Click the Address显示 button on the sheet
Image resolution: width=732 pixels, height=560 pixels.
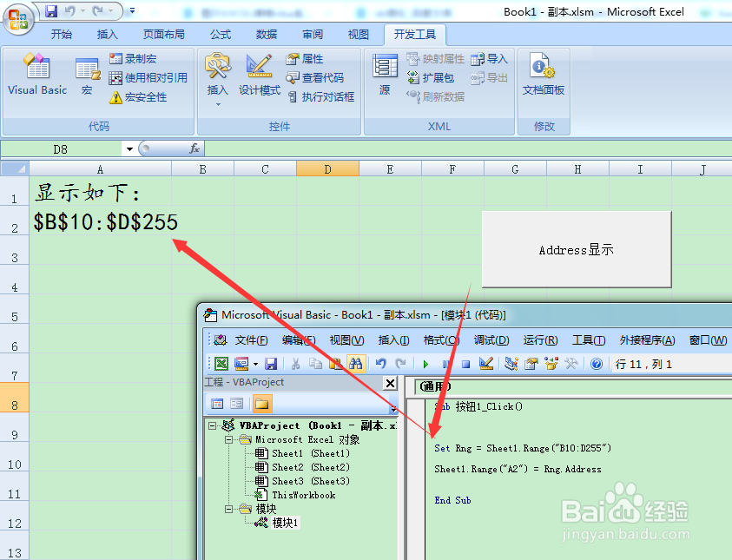point(577,249)
